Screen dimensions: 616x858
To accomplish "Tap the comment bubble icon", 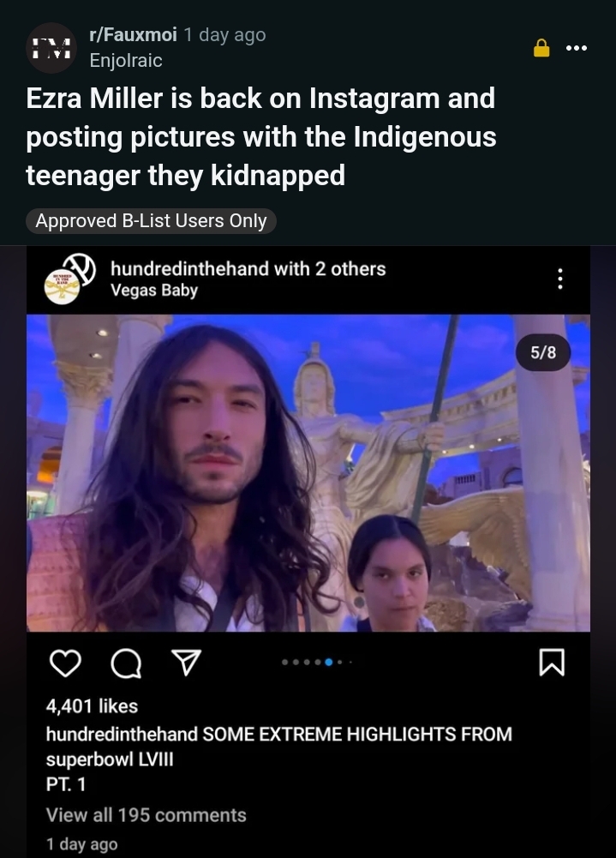I will (x=127, y=663).
